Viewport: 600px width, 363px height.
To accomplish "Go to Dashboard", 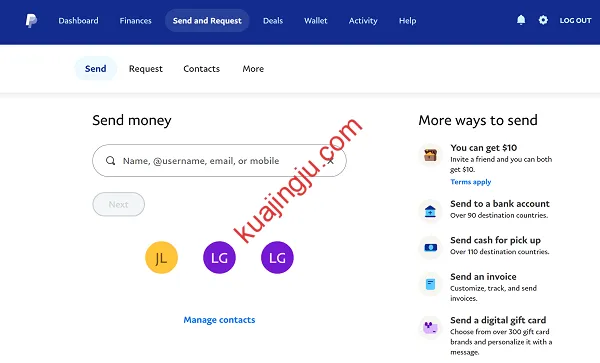I will click(x=78, y=21).
